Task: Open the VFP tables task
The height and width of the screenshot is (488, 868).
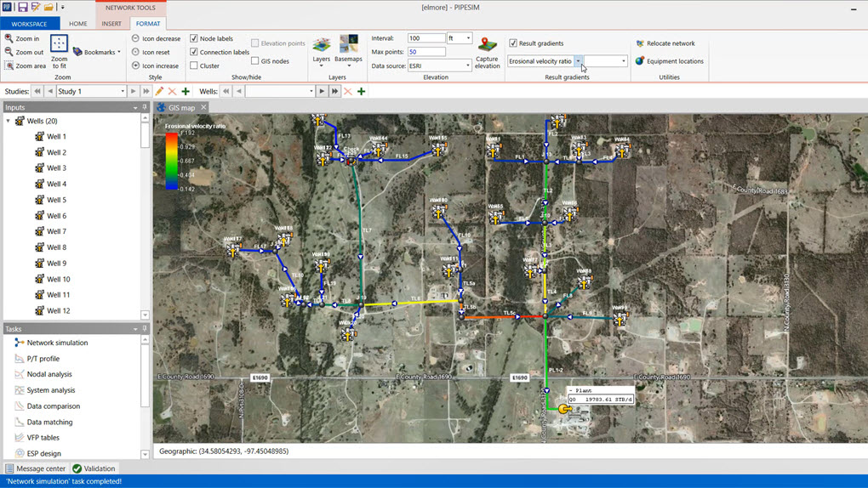Action: [37, 438]
